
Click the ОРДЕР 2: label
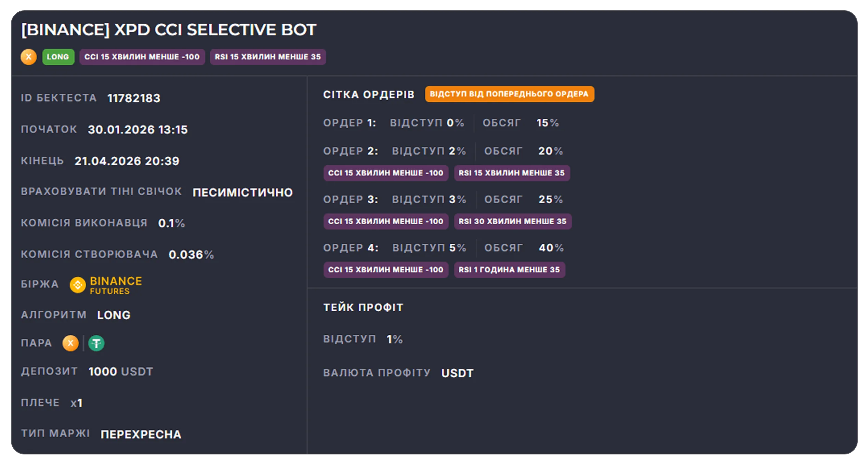(351, 151)
